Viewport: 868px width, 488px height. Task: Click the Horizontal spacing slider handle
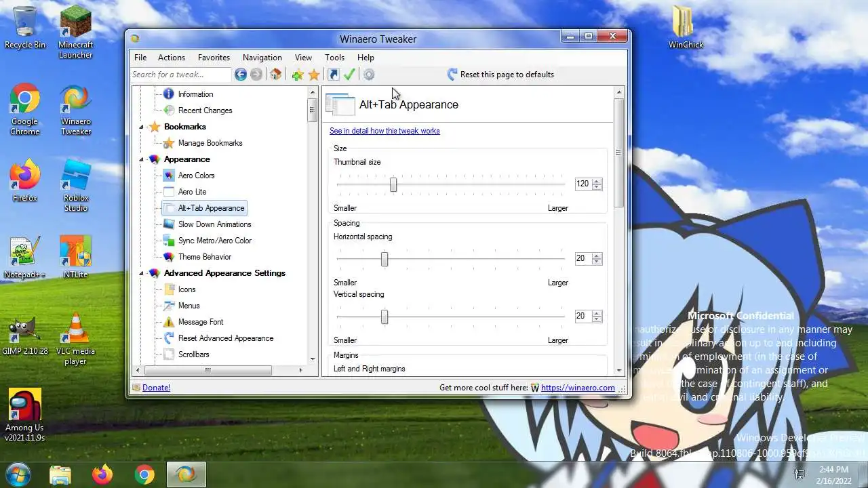pyautogui.click(x=384, y=259)
